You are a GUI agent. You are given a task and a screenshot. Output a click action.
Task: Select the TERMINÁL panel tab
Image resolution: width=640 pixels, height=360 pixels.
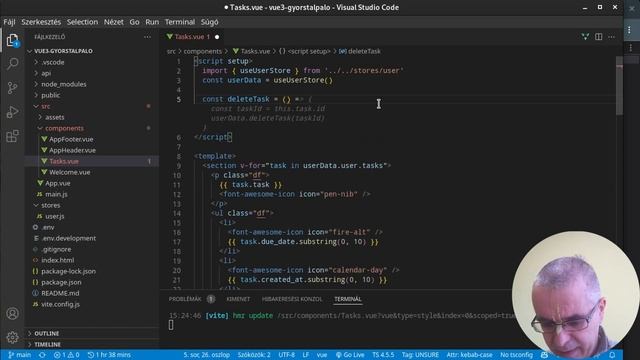(348, 299)
